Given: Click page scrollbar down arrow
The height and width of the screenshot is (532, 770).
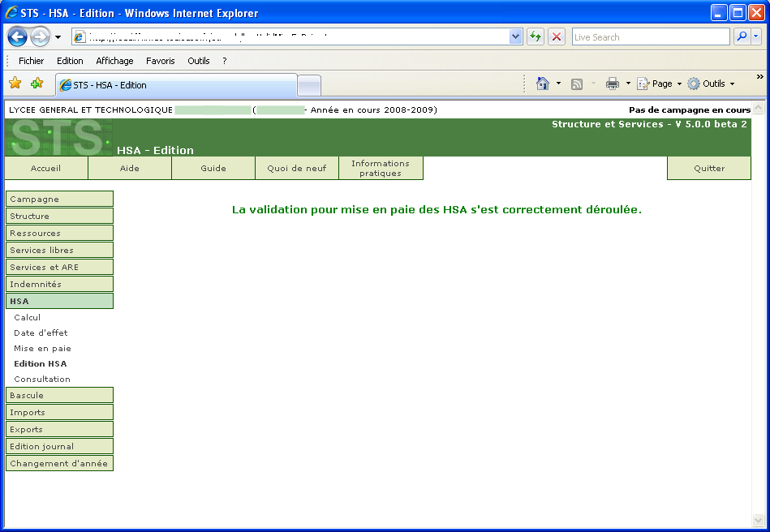Looking at the screenshot, I should pos(759,521).
